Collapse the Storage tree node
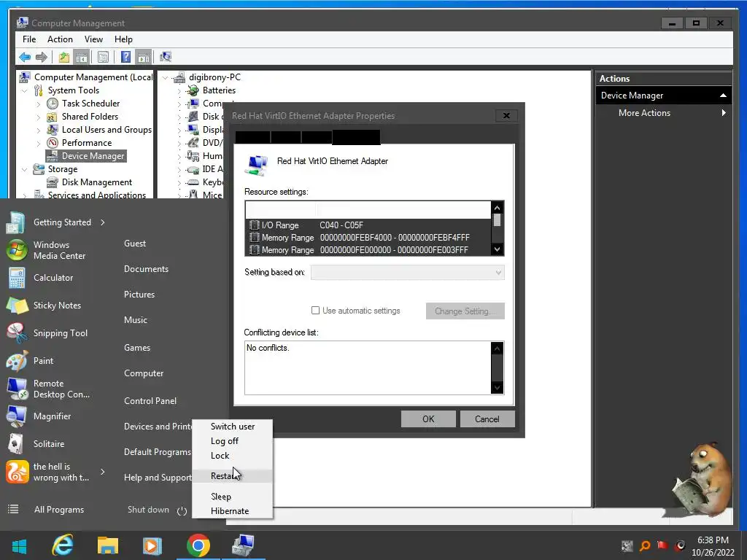 [24, 169]
